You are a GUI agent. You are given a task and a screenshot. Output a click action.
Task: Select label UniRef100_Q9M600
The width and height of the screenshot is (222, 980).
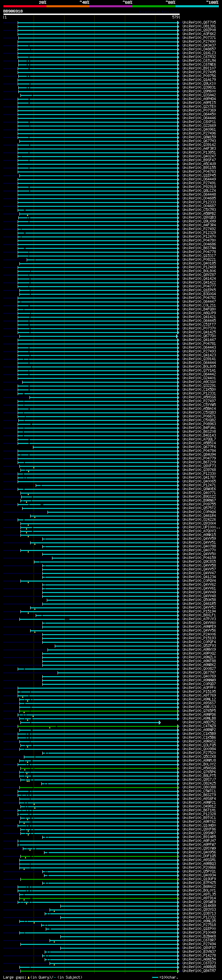(x=199, y=91)
